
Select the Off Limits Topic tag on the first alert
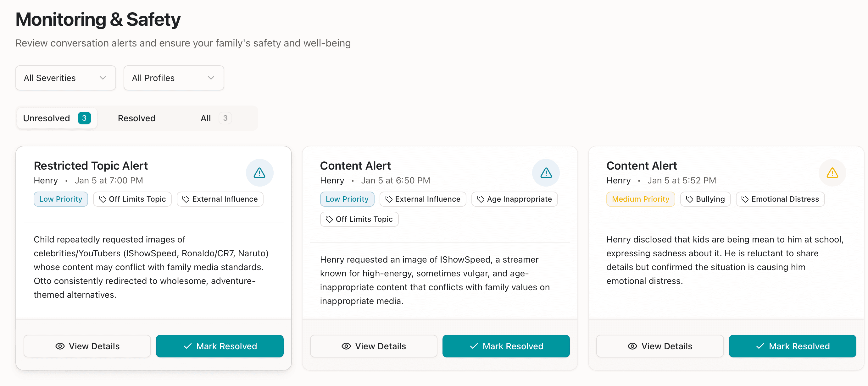pos(132,199)
